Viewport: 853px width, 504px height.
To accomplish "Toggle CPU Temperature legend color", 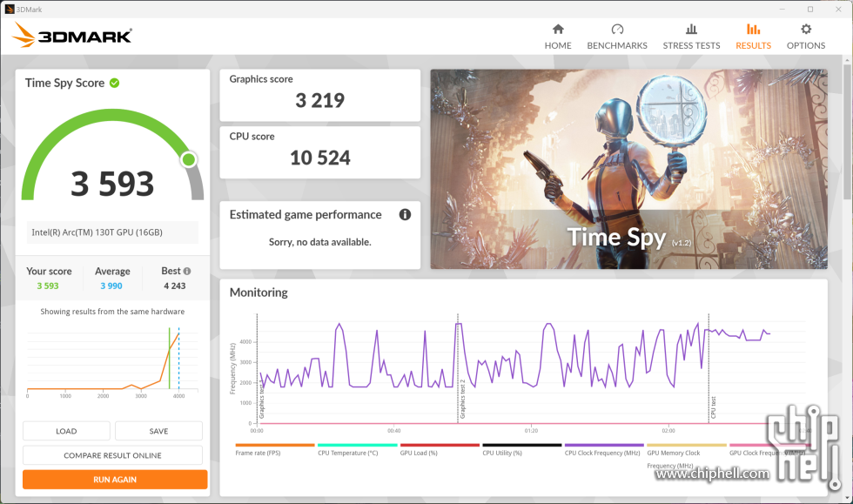I will [x=358, y=445].
